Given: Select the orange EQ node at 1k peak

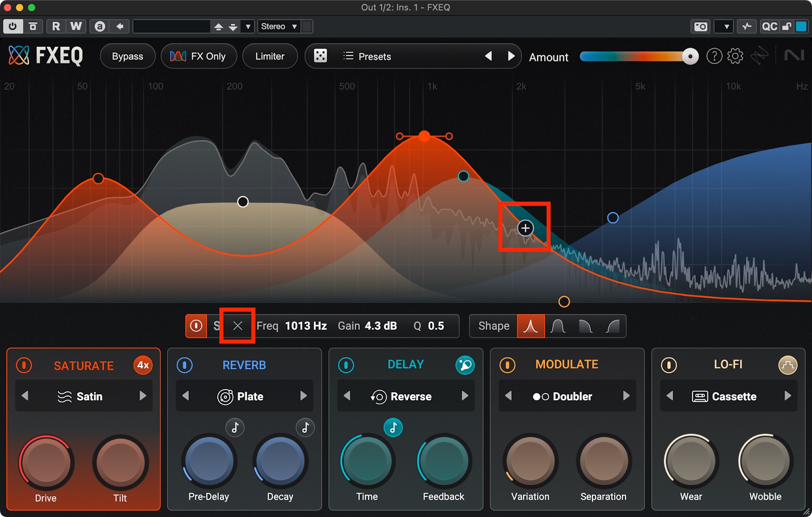Looking at the screenshot, I should pyautogui.click(x=424, y=136).
